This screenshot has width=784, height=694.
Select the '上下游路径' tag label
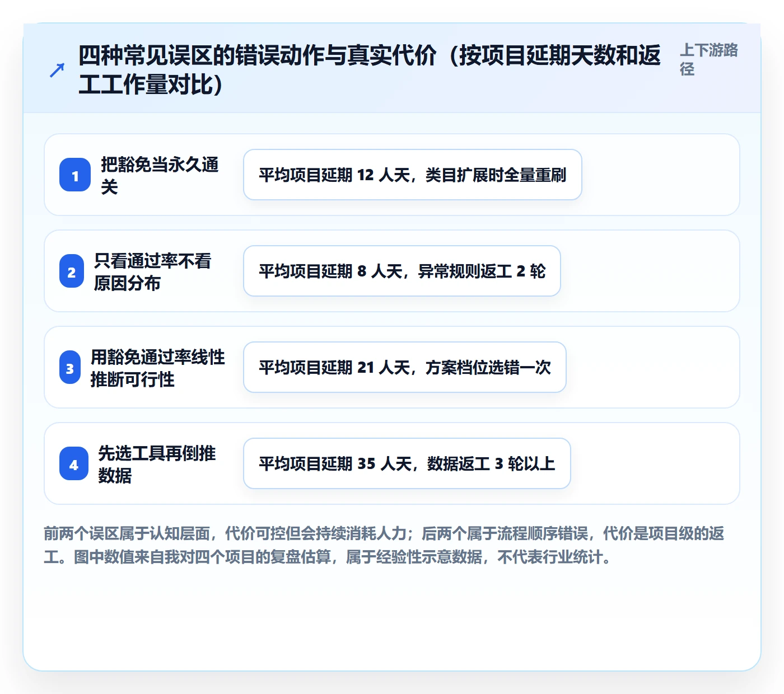point(709,59)
